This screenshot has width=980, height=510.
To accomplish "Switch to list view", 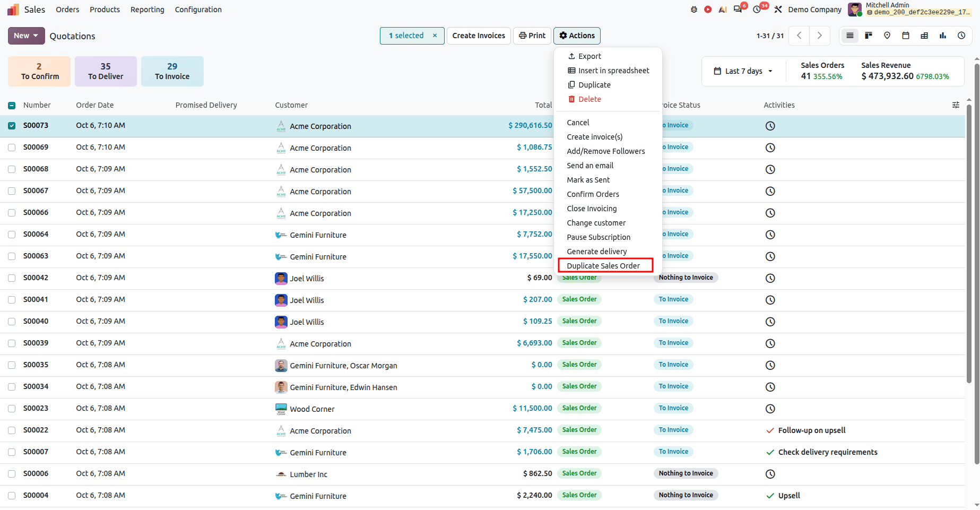I will [x=849, y=36].
